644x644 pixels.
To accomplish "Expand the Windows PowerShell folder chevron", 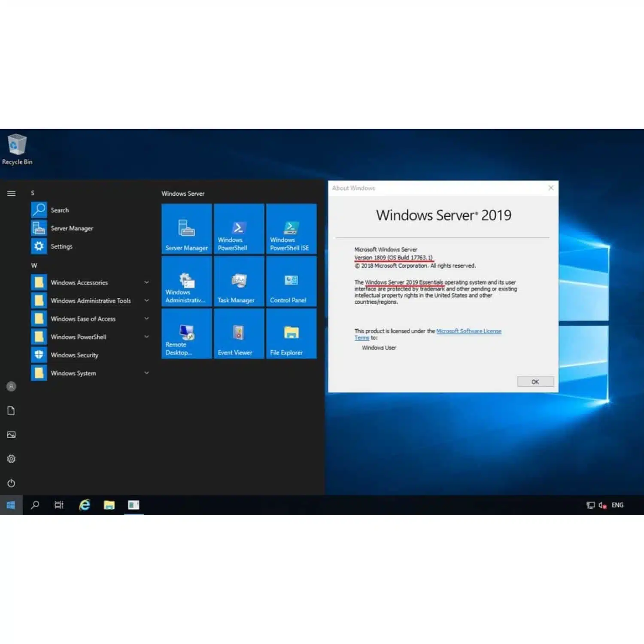I will pyautogui.click(x=146, y=337).
